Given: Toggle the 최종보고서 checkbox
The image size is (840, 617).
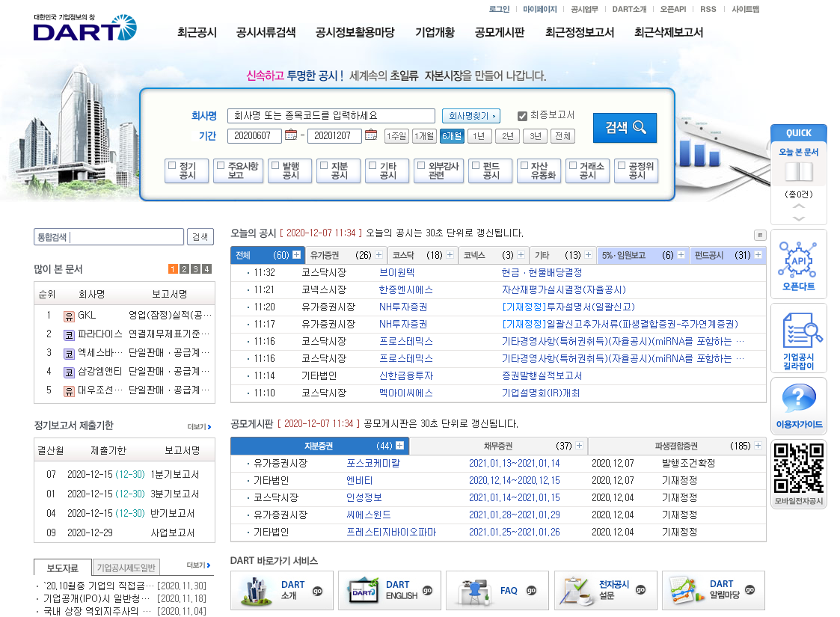Looking at the screenshot, I should click(522, 116).
